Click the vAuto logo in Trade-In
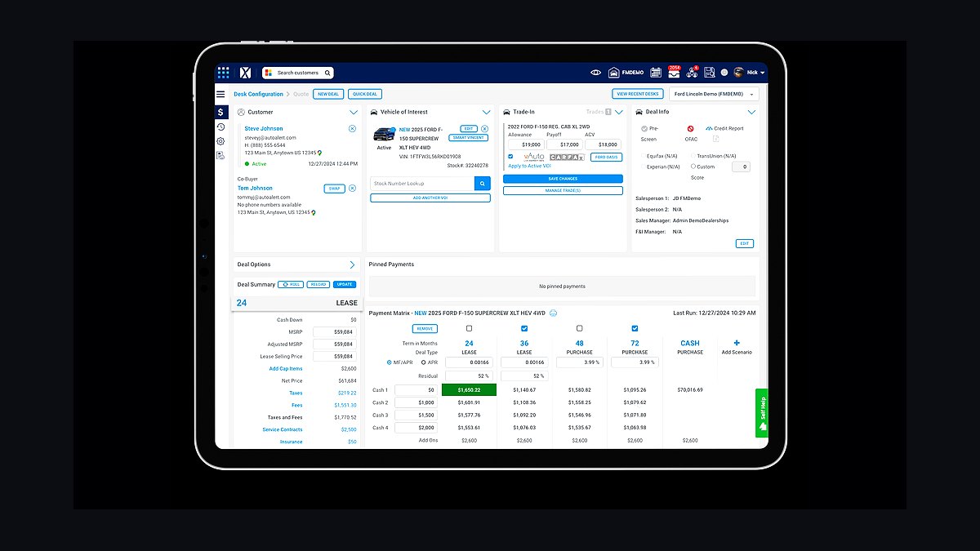The width and height of the screenshot is (980, 551). pos(533,157)
